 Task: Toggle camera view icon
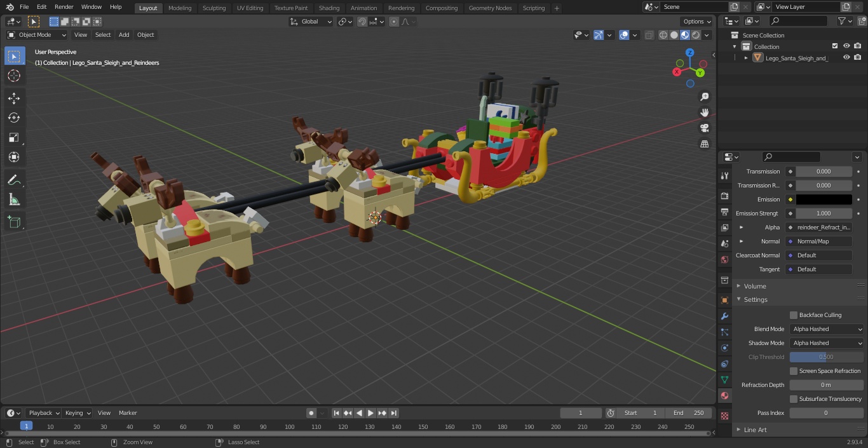[704, 128]
